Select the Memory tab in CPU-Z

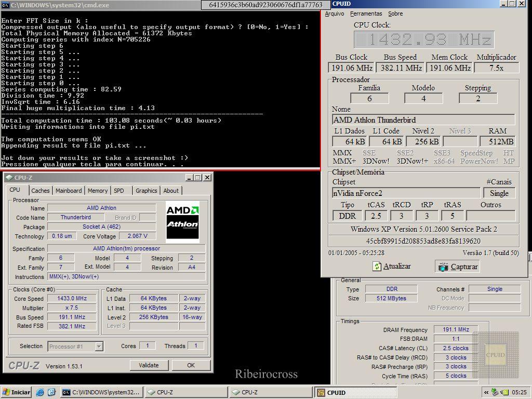click(98, 191)
